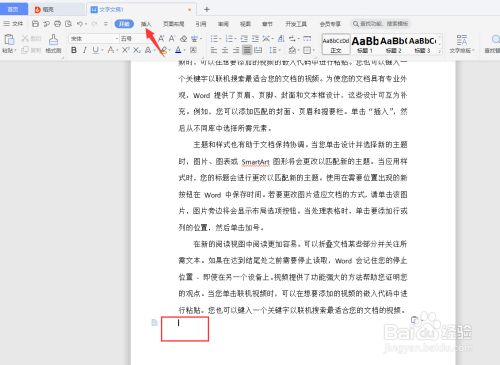The image size is (500, 365).
Task: Click the Redo arrow icon
Action: click(x=94, y=24)
